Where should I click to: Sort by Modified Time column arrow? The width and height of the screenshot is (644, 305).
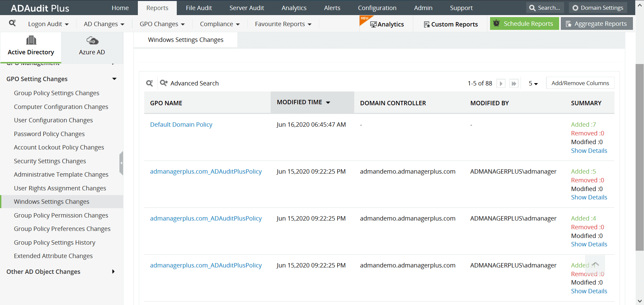(328, 103)
